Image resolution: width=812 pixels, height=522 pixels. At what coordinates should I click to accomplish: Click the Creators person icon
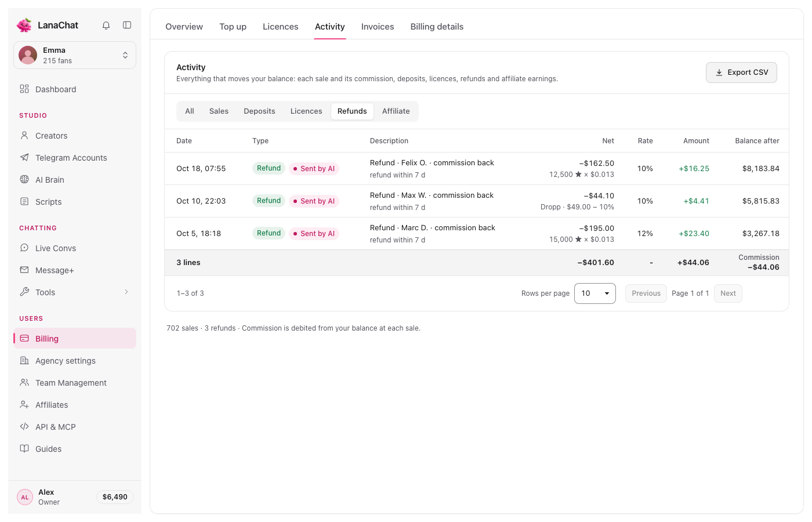(24, 135)
